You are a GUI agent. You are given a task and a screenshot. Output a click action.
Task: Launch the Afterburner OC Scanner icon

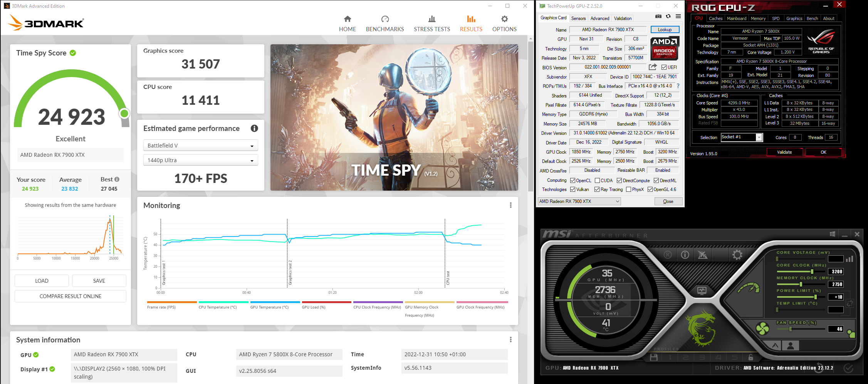point(702,255)
